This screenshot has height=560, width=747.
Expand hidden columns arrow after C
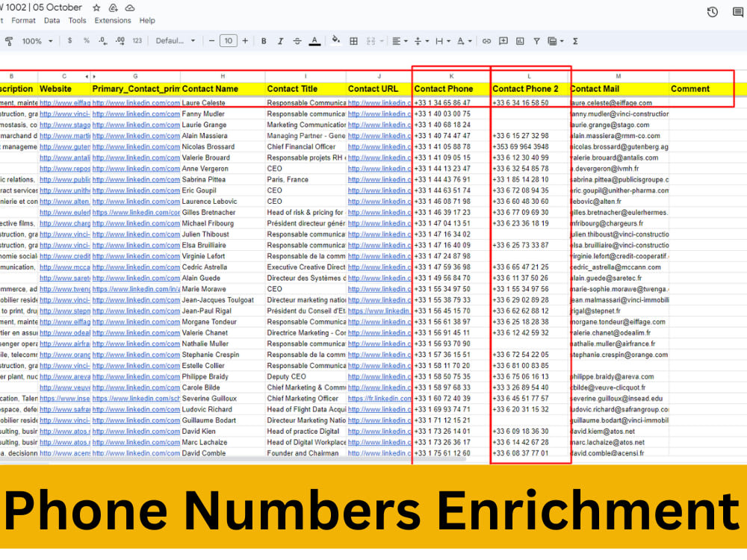coord(94,76)
